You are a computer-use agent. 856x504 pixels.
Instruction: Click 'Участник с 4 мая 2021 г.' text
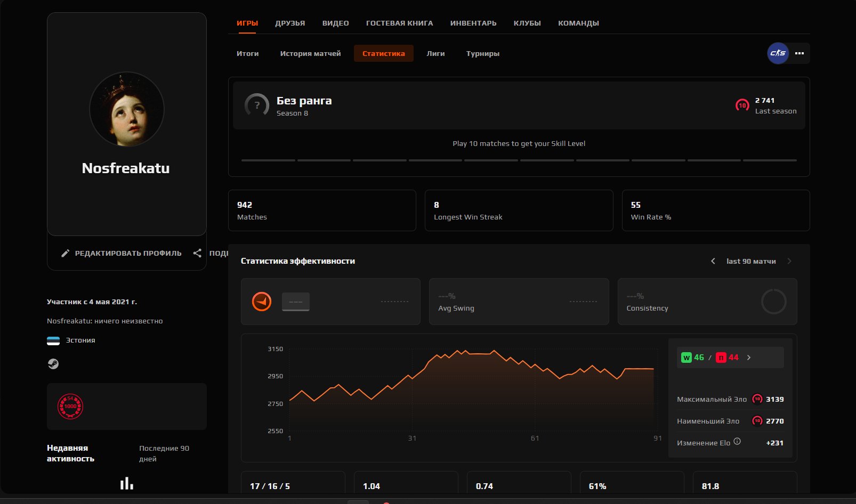92,302
